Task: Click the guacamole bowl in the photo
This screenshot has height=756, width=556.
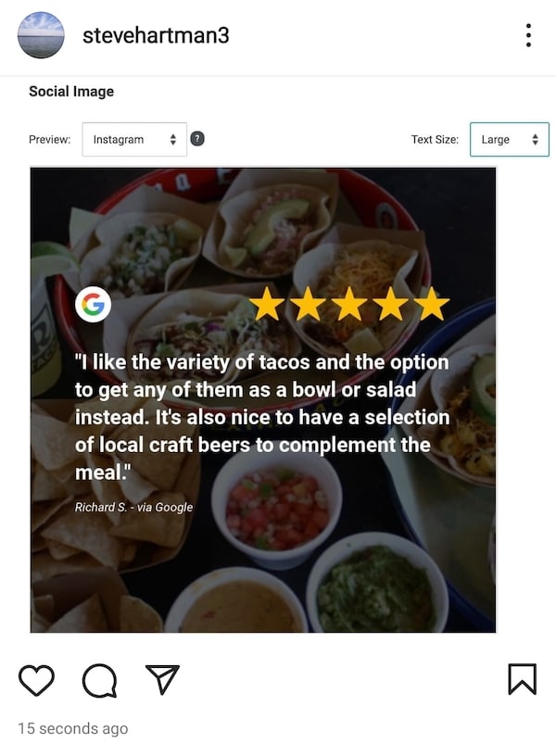Action: [x=375, y=588]
